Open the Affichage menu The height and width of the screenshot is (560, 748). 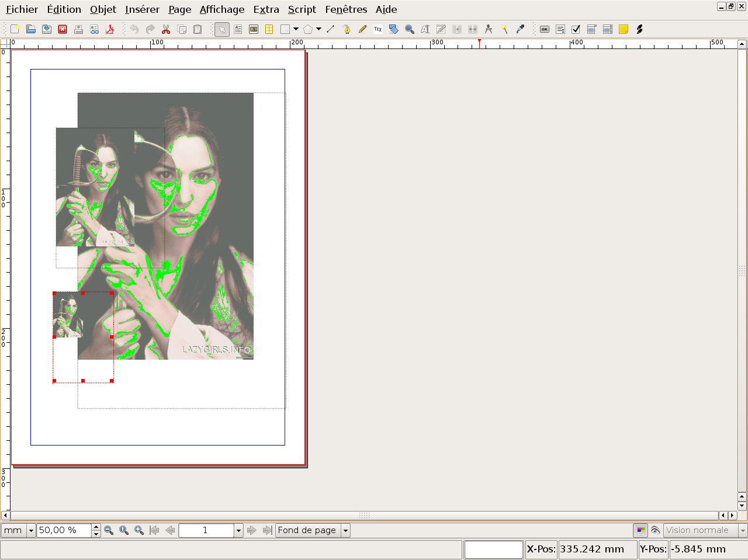click(x=222, y=9)
